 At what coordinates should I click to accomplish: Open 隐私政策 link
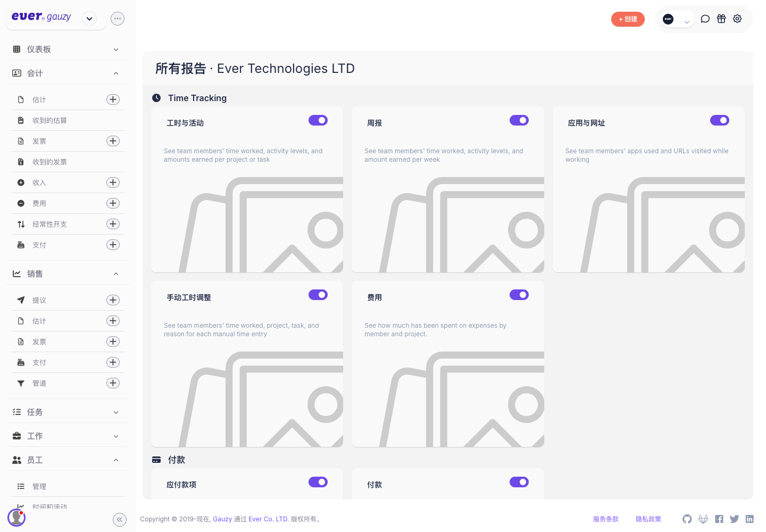click(x=648, y=519)
